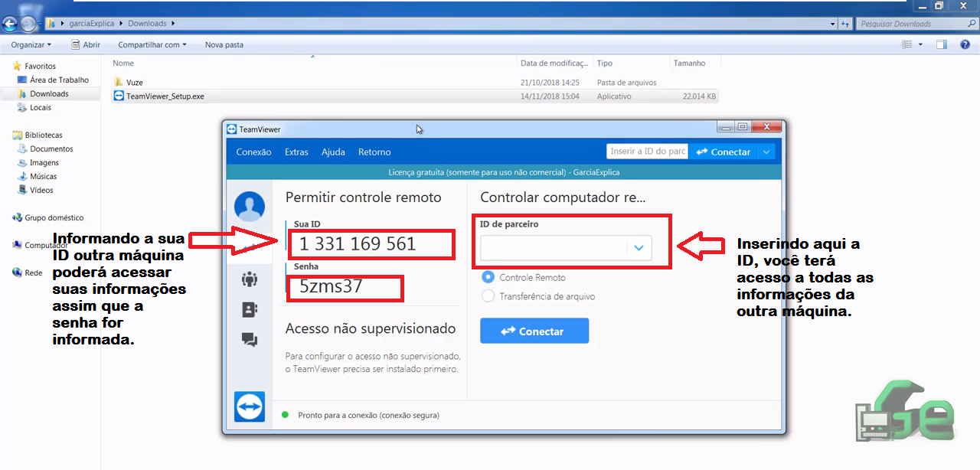The image size is (980, 470).
Task: Select Favoritos in the navigation pane
Action: point(40,66)
